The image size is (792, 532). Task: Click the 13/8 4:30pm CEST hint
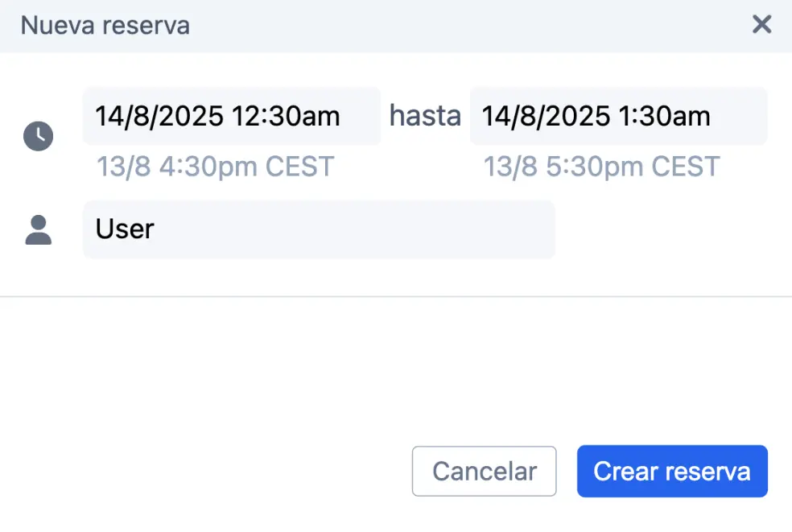pyautogui.click(x=215, y=167)
